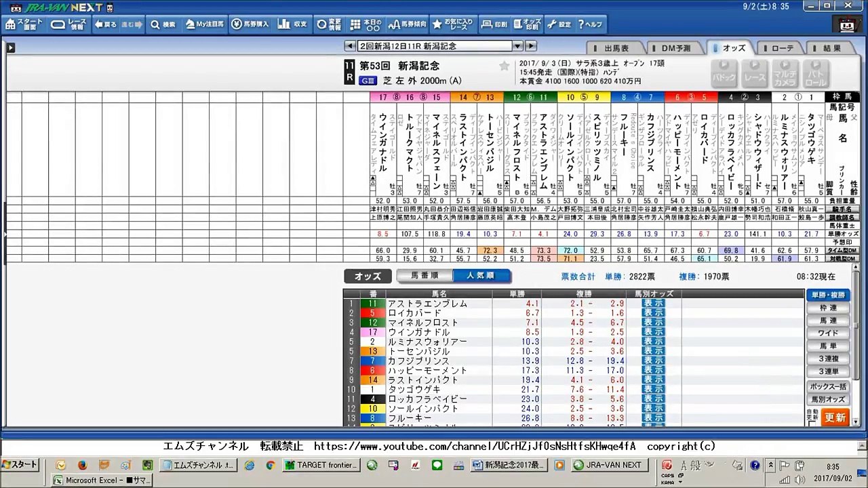
Task: Select ワイド odds type
Action: 828,333
